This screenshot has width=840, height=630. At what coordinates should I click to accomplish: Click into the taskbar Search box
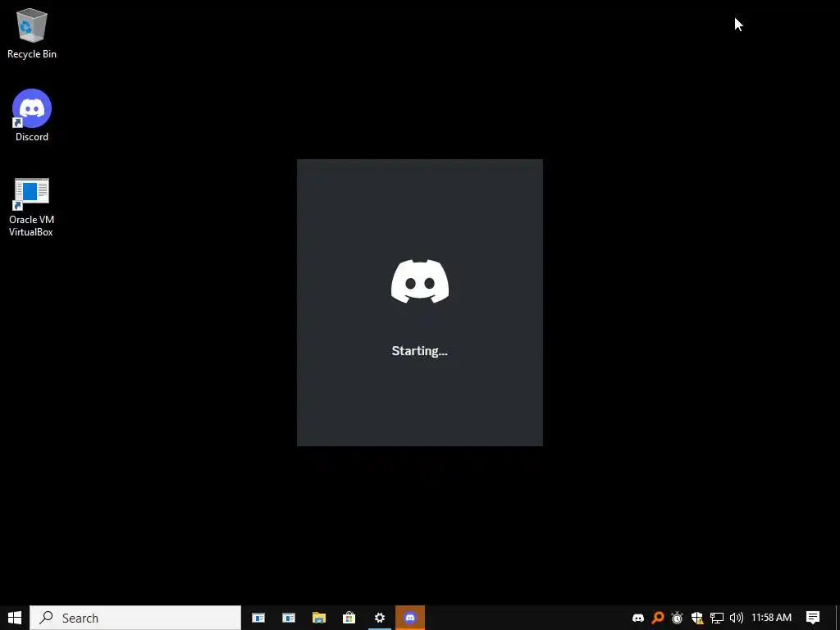point(135,618)
